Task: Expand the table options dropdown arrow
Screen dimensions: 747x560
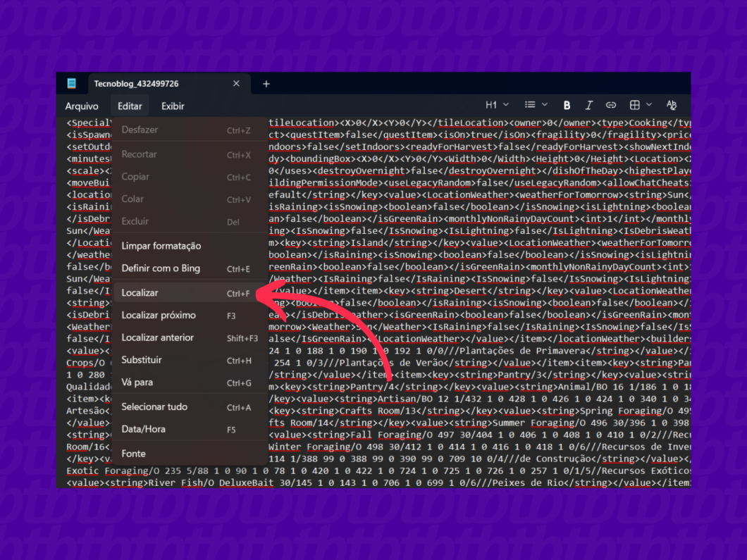Action: pyautogui.click(x=649, y=105)
